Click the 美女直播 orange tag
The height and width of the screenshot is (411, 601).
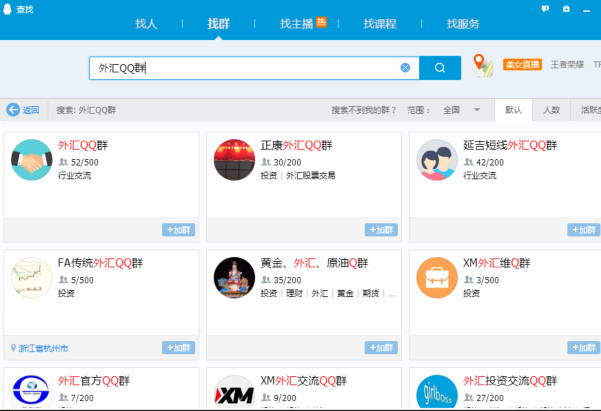(522, 64)
